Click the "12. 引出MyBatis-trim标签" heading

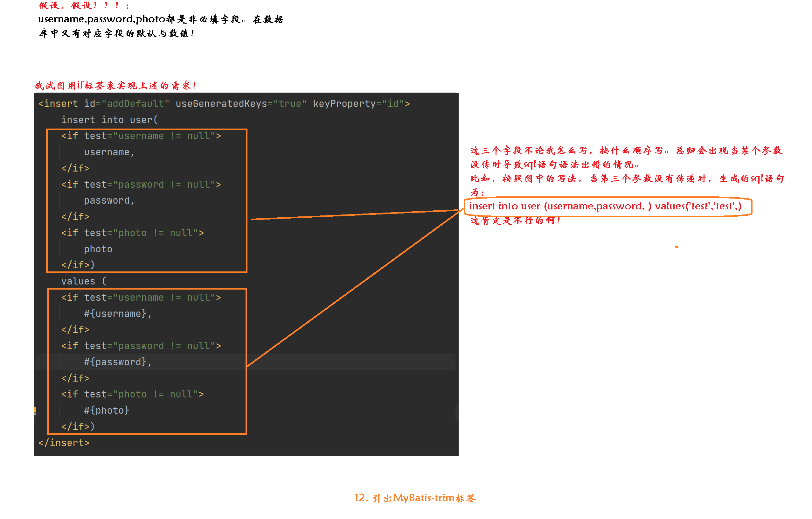[x=415, y=498]
